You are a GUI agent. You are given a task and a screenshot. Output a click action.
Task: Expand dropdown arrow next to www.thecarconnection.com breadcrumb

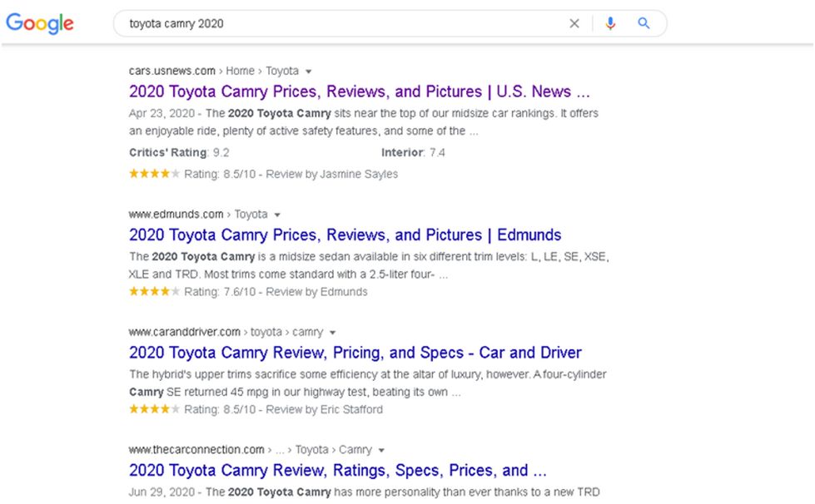click(381, 451)
